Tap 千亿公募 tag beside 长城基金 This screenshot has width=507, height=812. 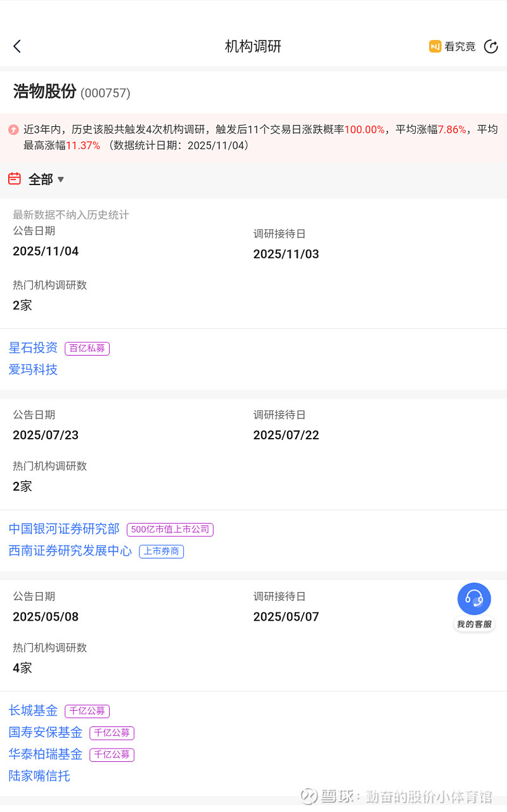(x=87, y=711)
